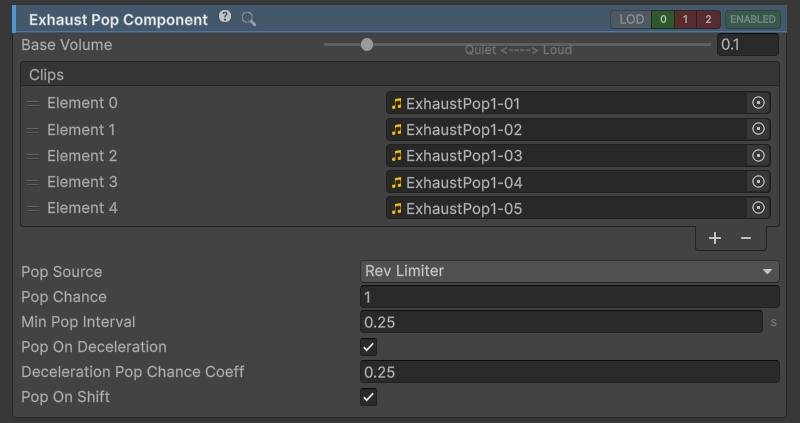
Task: Click the audio note icon of ExhaustPop1-03
Action: tap(396, 156)
